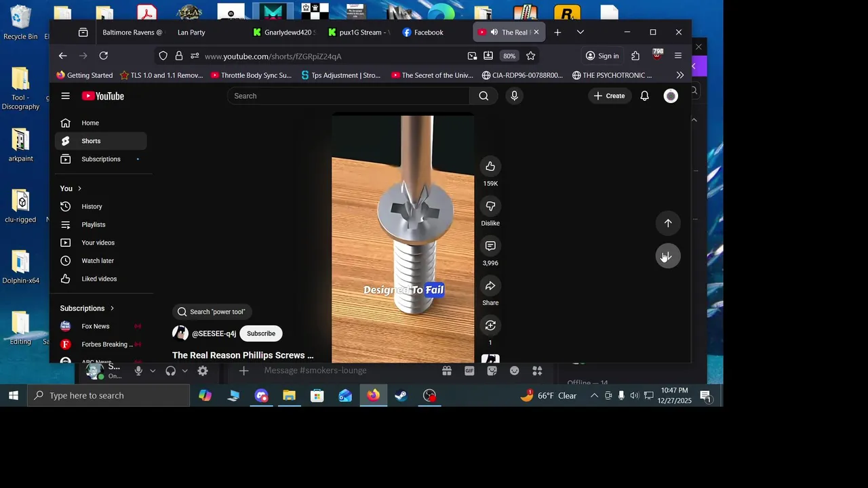This screenshot has height=488, width=868.
Task: Expand Discord microphone input options
Action: coord(153,371)
